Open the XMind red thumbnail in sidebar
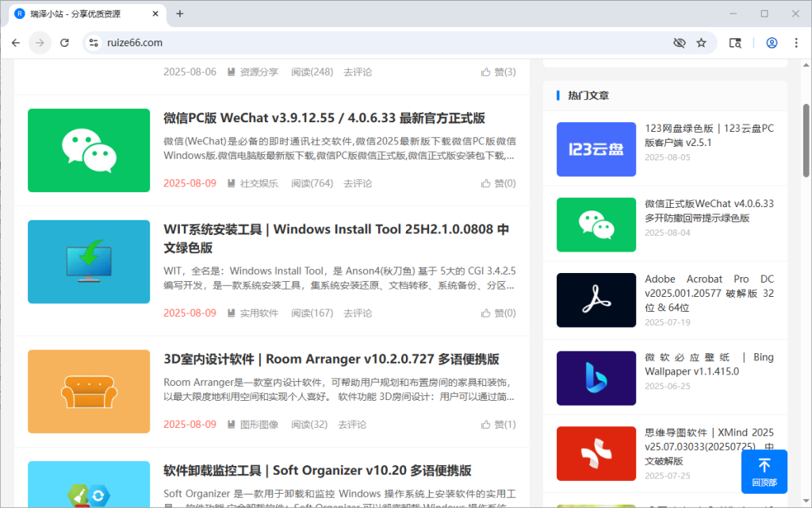Screen dimensions: 812x508 (x=596, y=453)
